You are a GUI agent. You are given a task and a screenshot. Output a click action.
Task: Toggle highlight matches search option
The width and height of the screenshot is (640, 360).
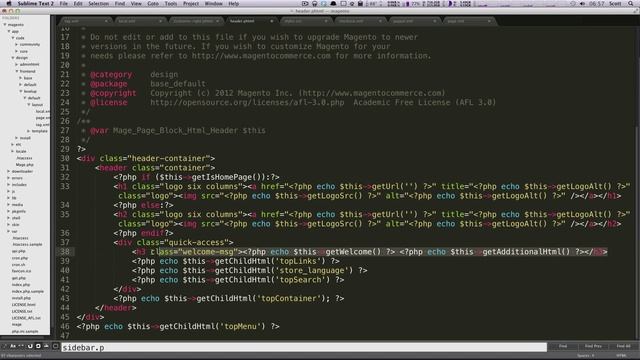(55, 346)
